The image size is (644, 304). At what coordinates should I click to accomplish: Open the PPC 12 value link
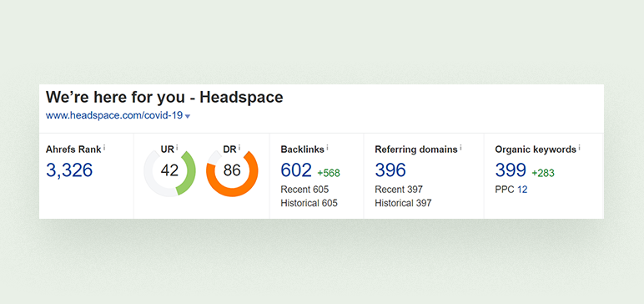click(522, 190)
